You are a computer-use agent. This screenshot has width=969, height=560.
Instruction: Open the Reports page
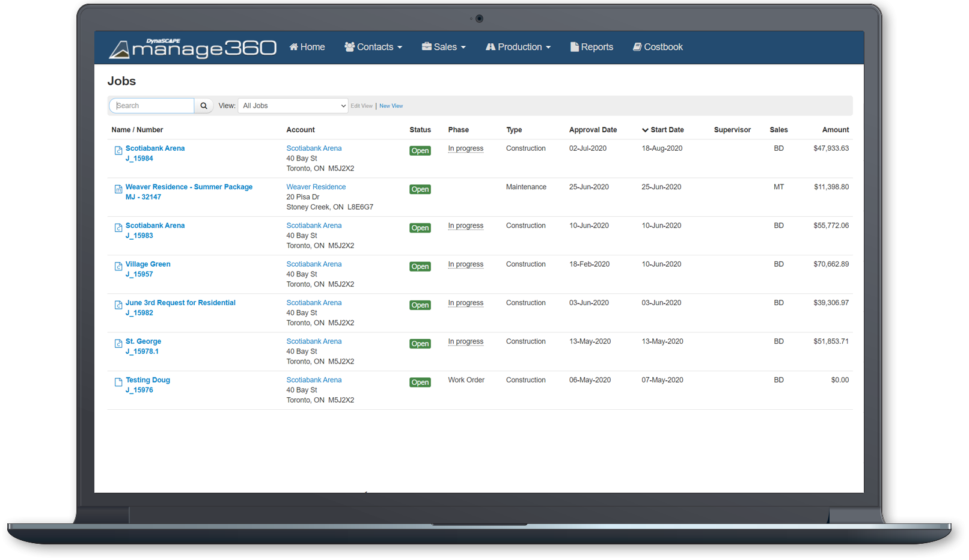[x=591, y=47]
